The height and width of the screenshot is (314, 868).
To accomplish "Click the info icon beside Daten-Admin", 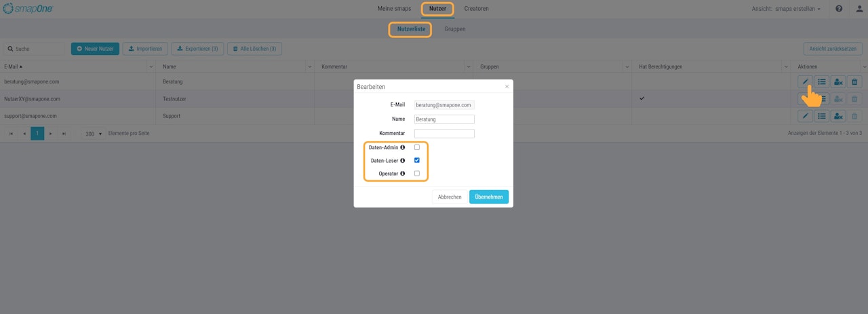I will [402, 147].
